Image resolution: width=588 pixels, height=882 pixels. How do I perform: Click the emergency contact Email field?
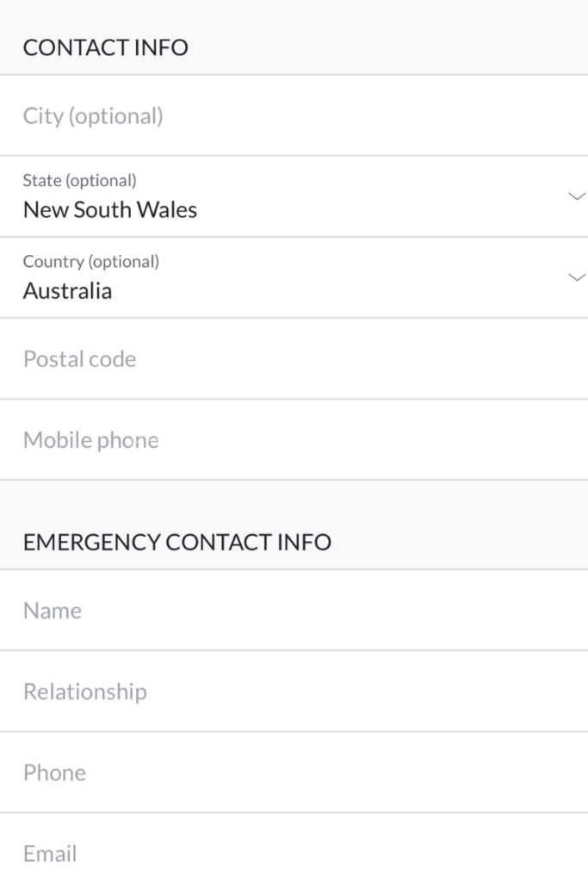pos(50,854)
